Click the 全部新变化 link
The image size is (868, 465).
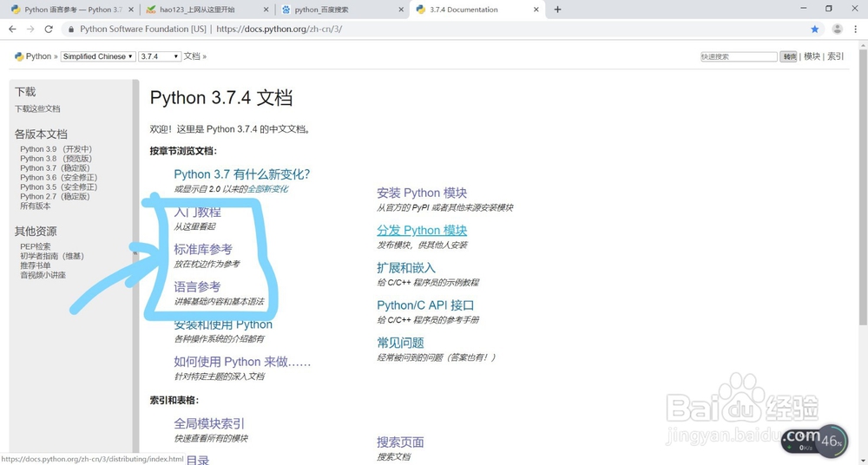[x=267, y=189]
